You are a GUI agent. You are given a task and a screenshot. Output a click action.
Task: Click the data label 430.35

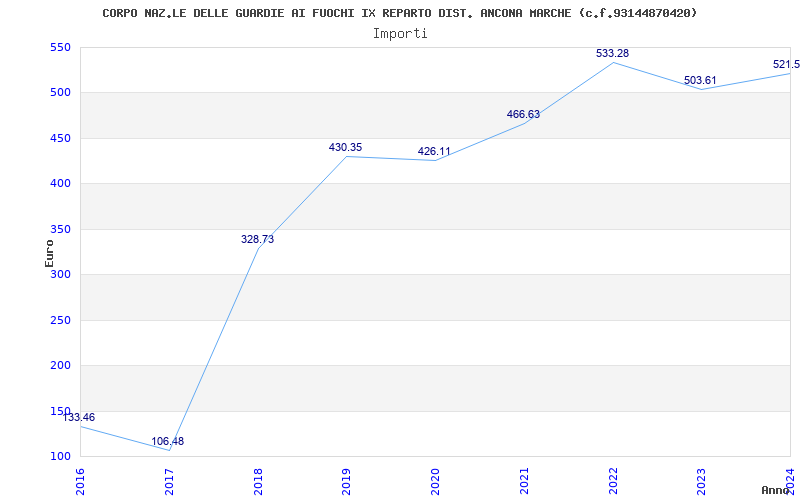(345, 147)
